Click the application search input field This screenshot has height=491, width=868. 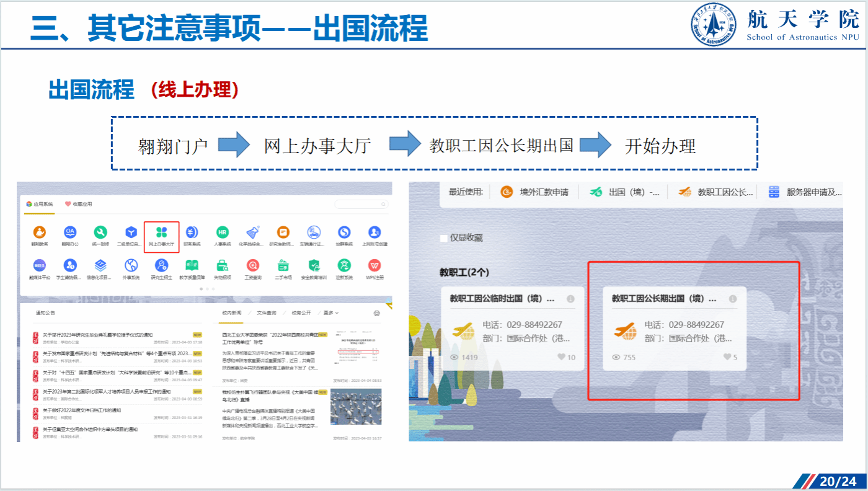click(x=361, y=204)
